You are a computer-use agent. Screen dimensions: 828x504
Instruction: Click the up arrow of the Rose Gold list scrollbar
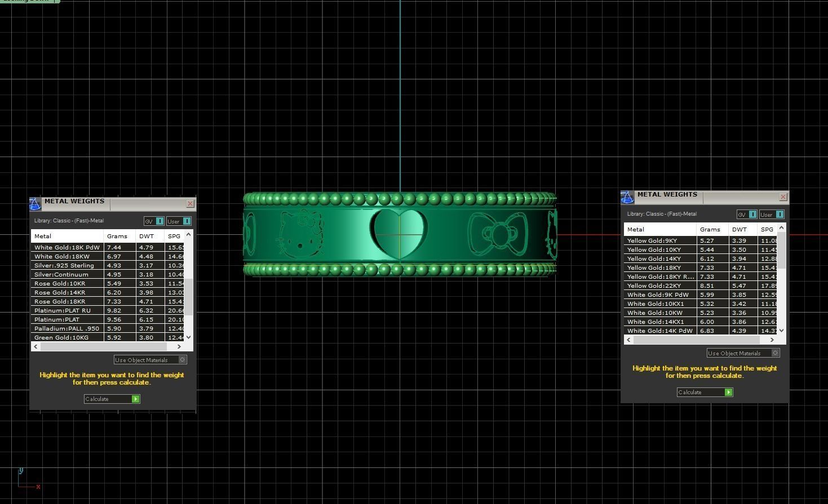(x=188, y=234)
